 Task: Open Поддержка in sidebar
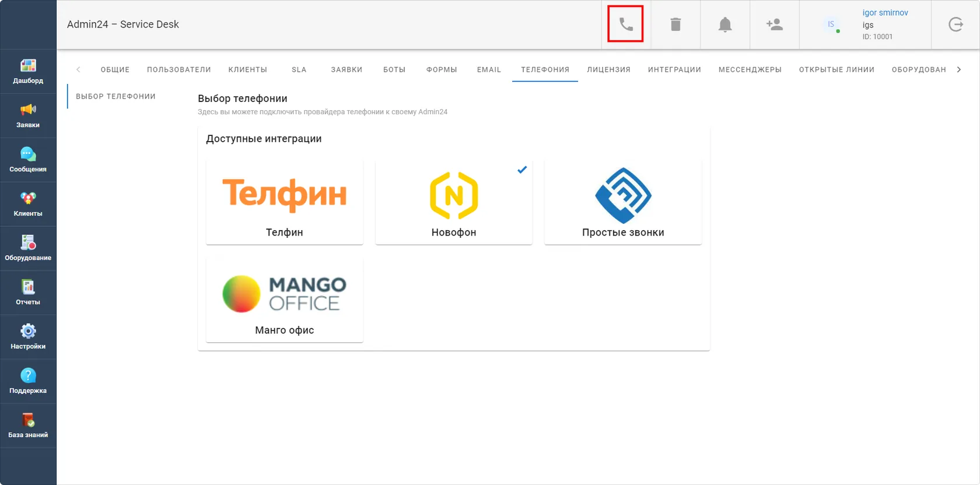point(28,382)
